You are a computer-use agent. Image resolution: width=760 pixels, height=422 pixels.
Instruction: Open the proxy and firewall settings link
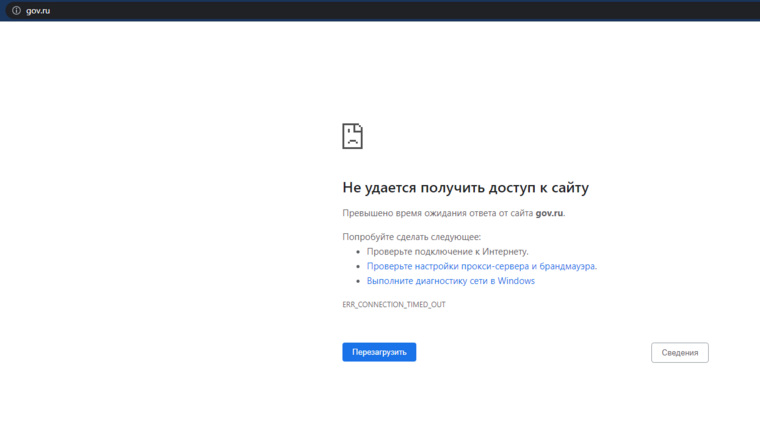482,266
